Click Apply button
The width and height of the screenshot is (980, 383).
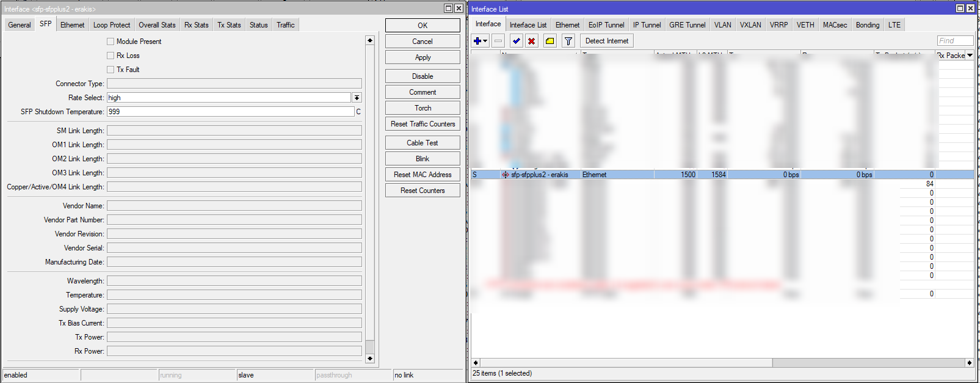pyautogui.click(x=423, y=57)
